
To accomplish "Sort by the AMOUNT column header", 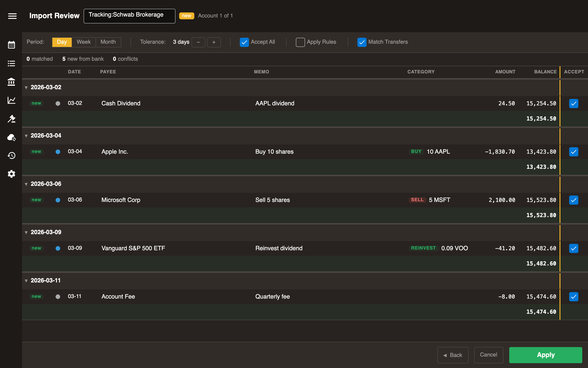I will click(505, 72).
